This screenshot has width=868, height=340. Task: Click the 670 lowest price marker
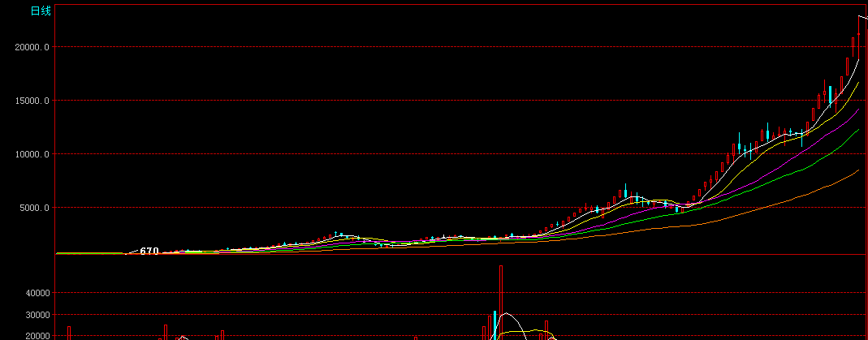[149, 252]
